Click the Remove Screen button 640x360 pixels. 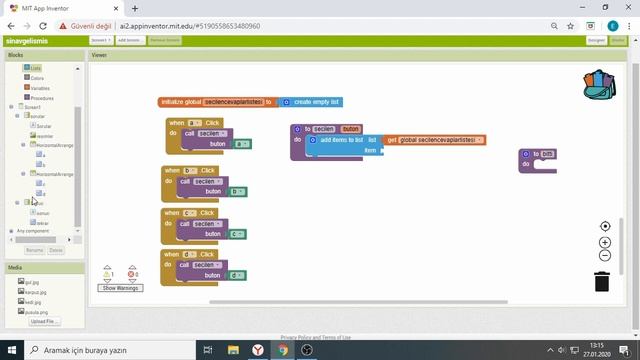point(164,40)
